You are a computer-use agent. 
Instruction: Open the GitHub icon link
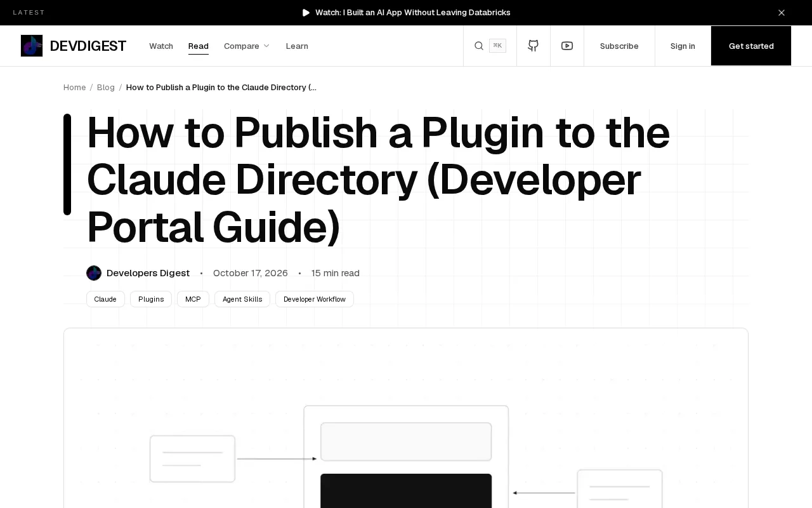(x=534, y=46)
